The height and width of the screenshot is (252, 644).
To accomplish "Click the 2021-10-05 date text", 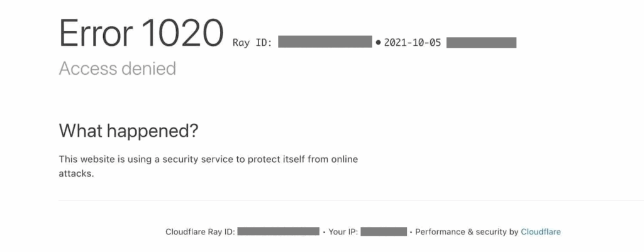I will point(412,43).
